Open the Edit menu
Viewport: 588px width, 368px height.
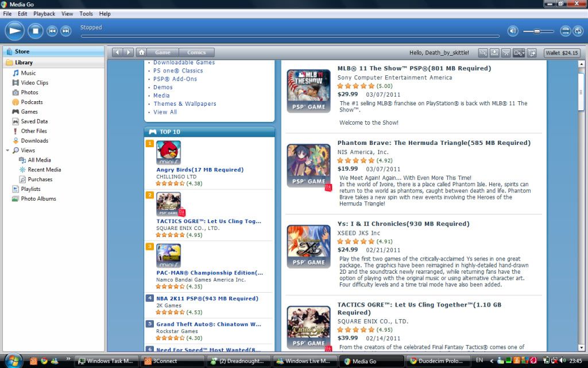point(22,14)
